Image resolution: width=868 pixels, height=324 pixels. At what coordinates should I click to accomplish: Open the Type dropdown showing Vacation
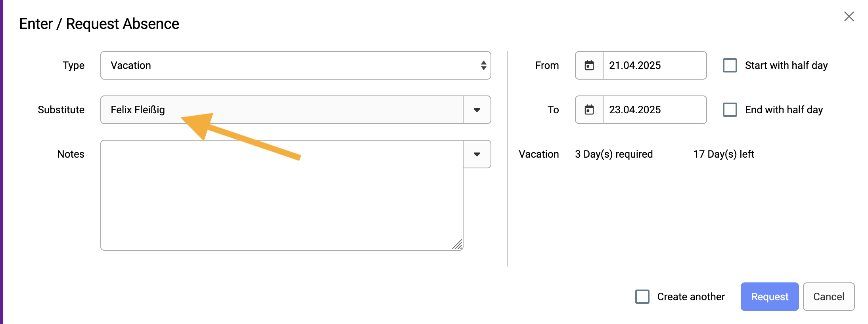pos(296,65)
